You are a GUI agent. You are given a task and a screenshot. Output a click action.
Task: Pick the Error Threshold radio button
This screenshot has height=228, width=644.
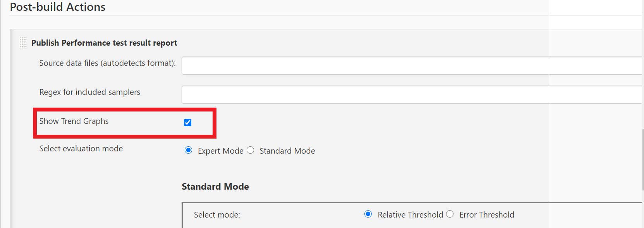point(450,214)
